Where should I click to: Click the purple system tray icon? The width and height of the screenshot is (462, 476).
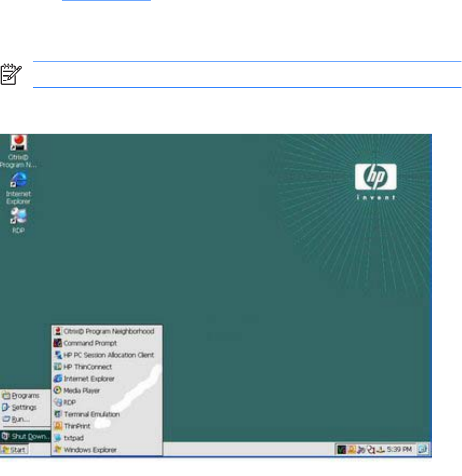[x=361, y=450]
